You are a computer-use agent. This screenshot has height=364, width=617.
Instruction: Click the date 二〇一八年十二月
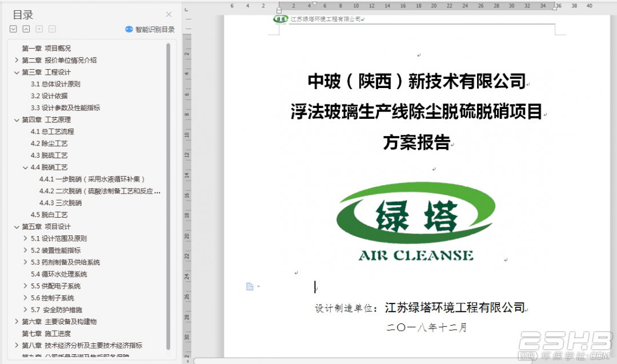click(427, 327)
